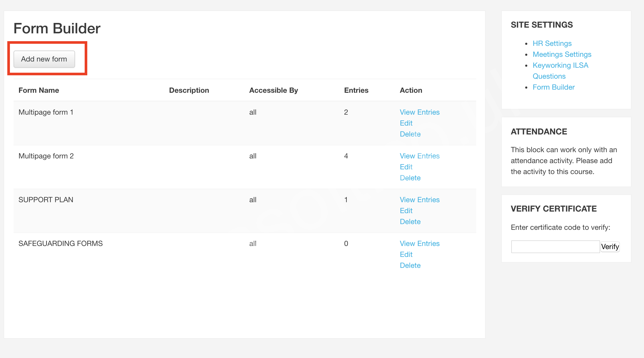Delete the SAFEGUARDING FORMS form
Image resolution: width=644 pixels, height=358 pixels.
point(410,266)
